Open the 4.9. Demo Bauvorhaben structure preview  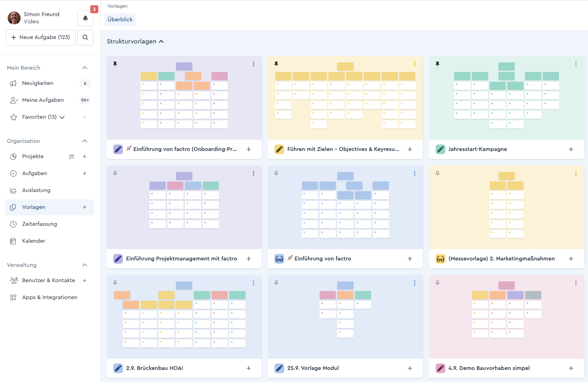[x=507, y=317]
